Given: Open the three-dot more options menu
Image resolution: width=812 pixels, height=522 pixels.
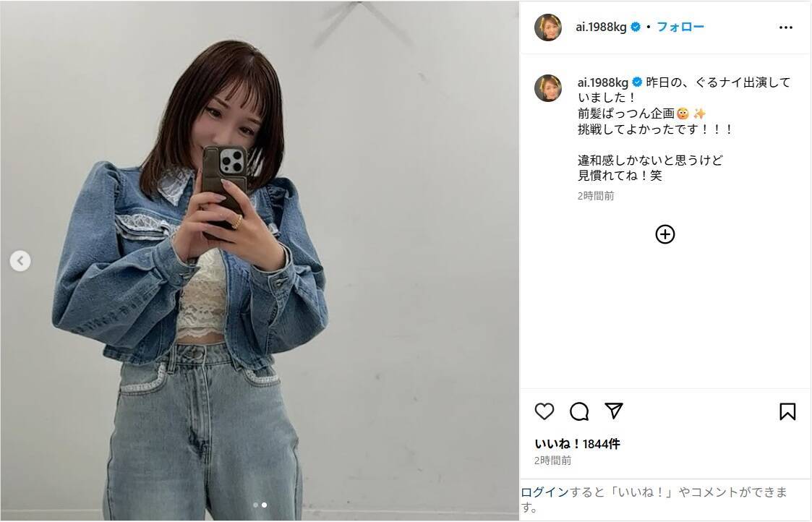Looking at the screenshot, I should [785, 27].
